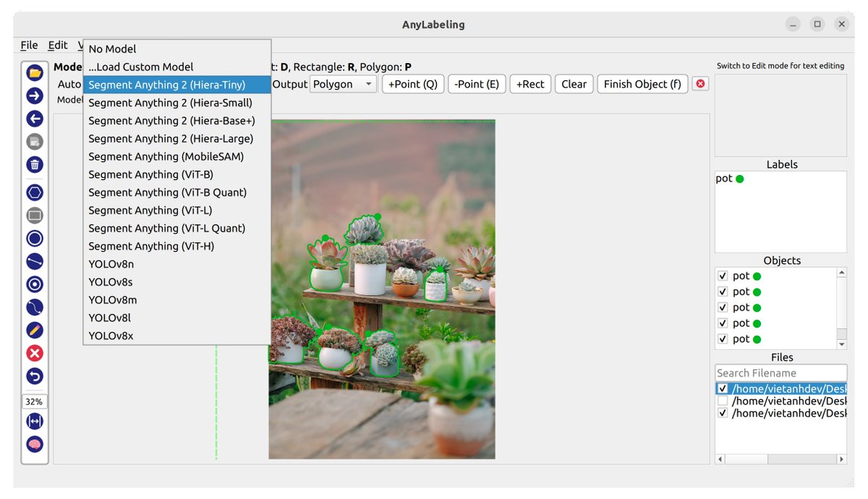This screenshot has width=868, height=499.
Task: Click Files list scroll left arrow
Action: 720,459
